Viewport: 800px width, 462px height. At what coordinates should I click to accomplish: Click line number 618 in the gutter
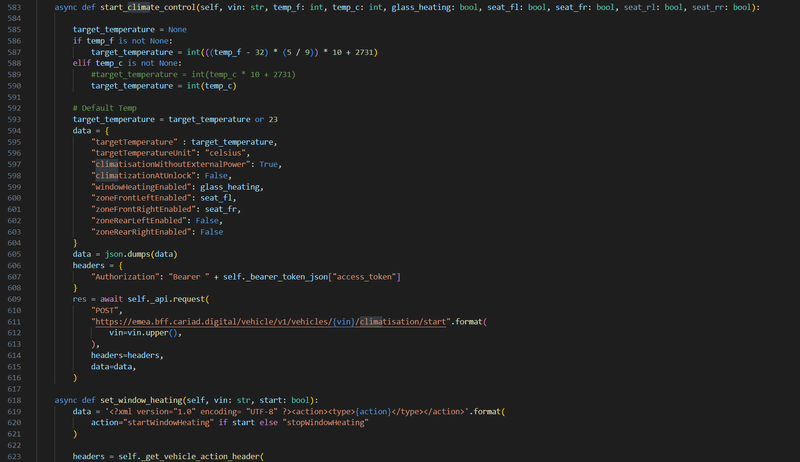(x=14, y=400)
